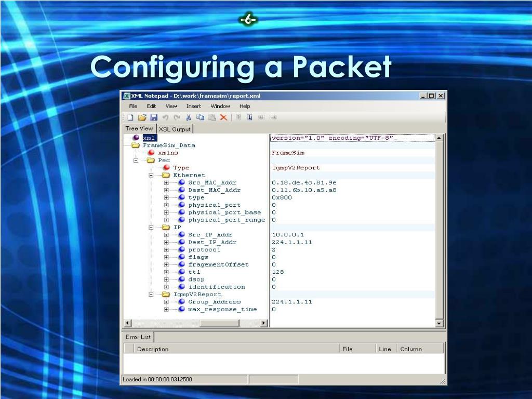Click the New document toolbar icon
The height and width of the screenshot is (399, 532).
(x=130, y=117)
